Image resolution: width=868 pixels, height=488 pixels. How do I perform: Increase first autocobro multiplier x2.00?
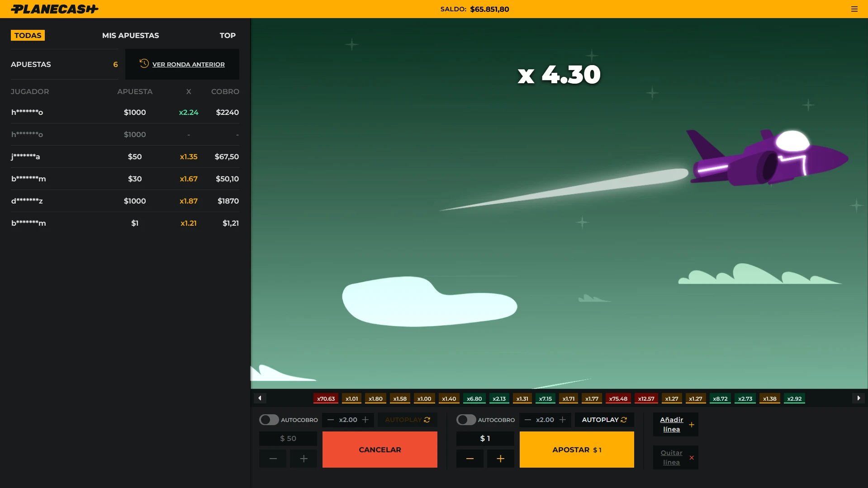[x=365, y=420]
